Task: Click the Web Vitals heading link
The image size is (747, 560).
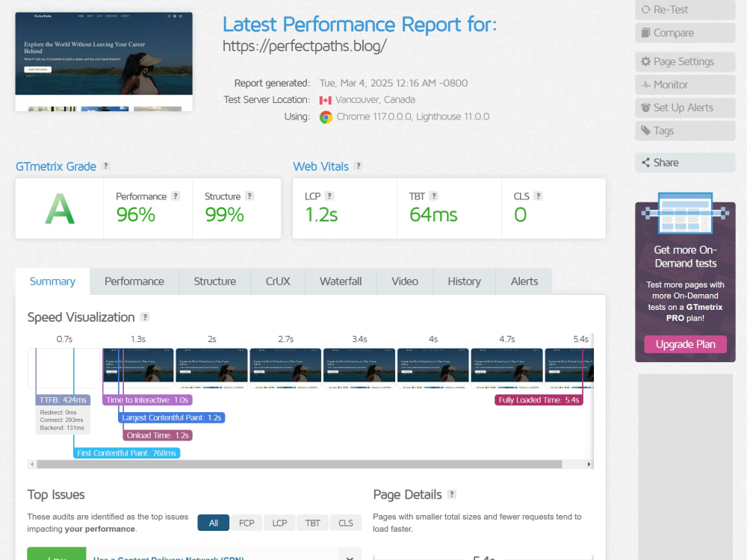Action: tap(320, 167)
